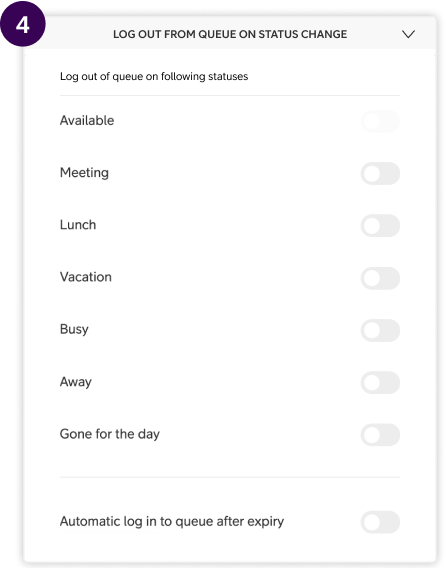Click the Log Out From Queue header title
The width and height of the screenshot is (448, 568).
click(230, 34)
